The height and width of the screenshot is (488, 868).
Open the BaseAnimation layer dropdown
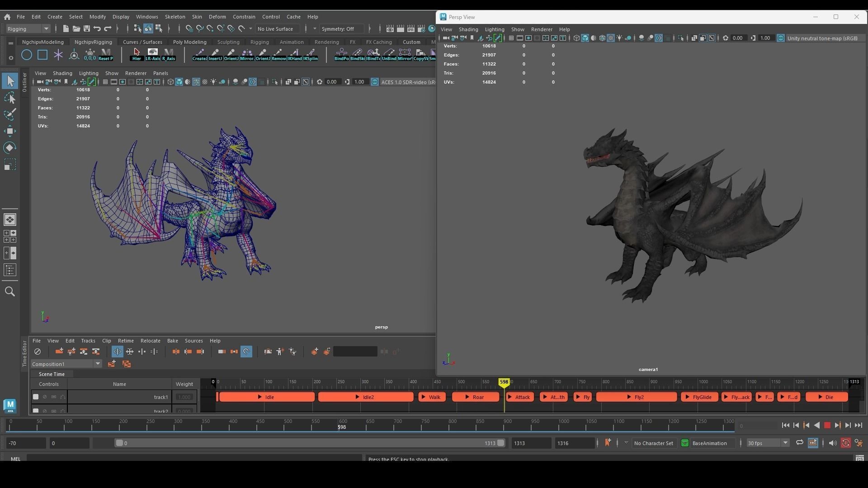pos(685,443)
